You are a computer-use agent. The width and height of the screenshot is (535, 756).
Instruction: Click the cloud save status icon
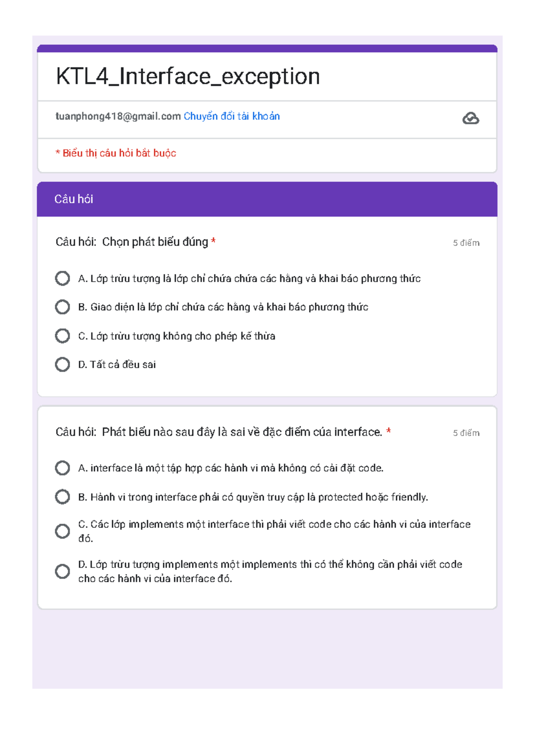point(470,118)
